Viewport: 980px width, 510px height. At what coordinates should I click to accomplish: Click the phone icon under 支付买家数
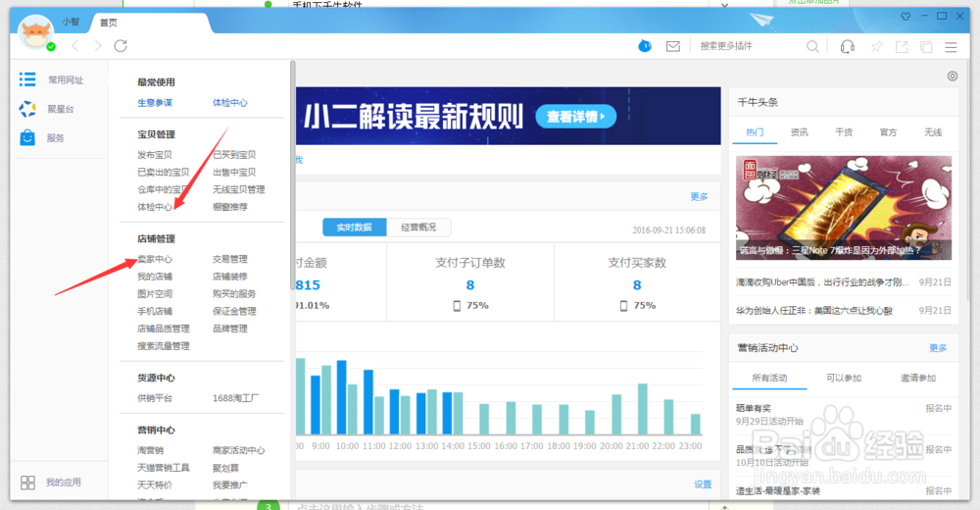[x=623, y=306]
